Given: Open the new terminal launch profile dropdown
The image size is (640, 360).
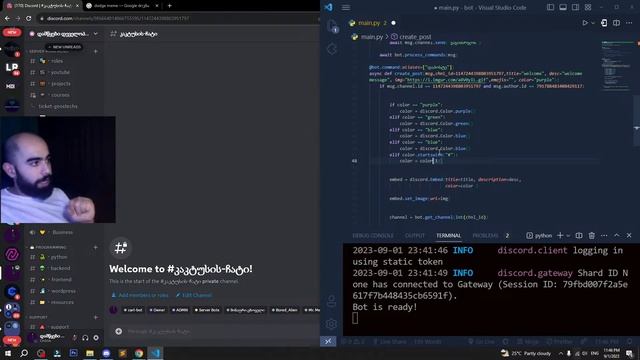Looking at the screenshot, I should pyautogui.click(x=568, y=236).
